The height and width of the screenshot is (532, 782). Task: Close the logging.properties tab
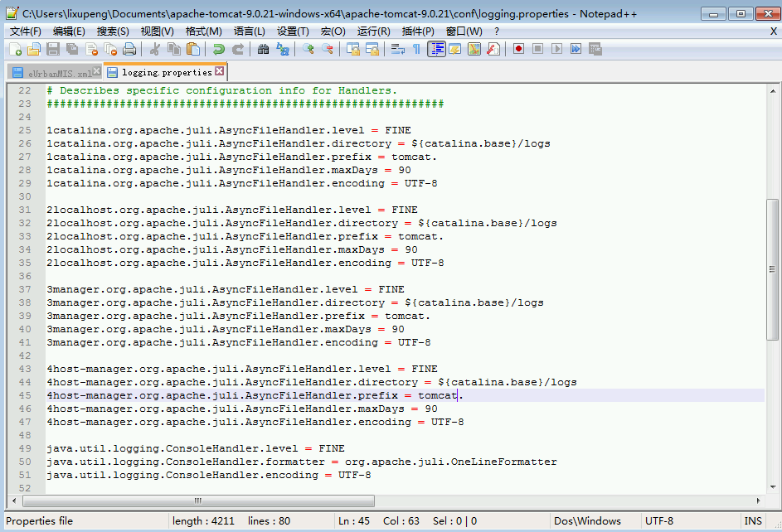coord(220,70)
